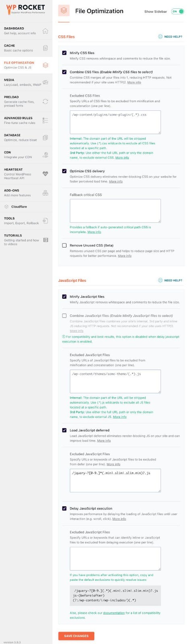Click the Add-ons cubes icon

tap(45, 193)
